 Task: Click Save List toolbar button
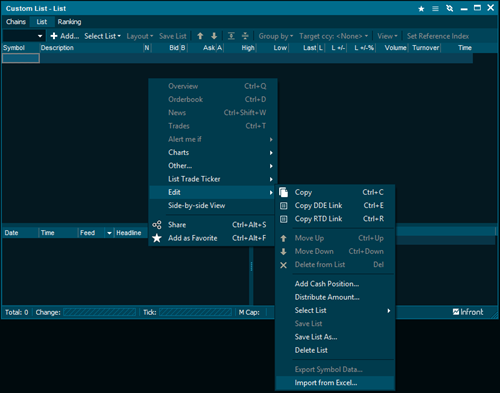[x=173, y=36]
